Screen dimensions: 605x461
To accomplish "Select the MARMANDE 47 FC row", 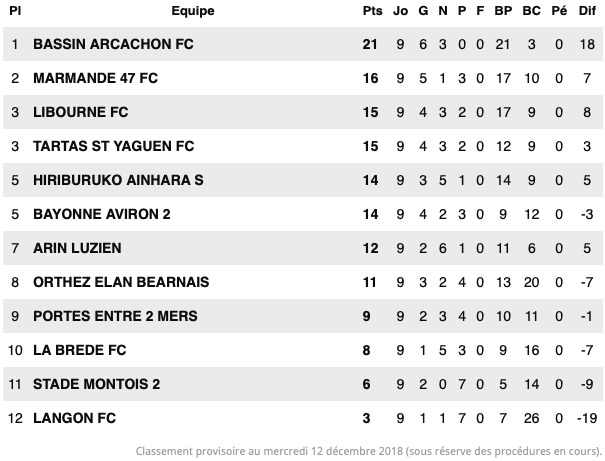I will click(x=303, y=78).
